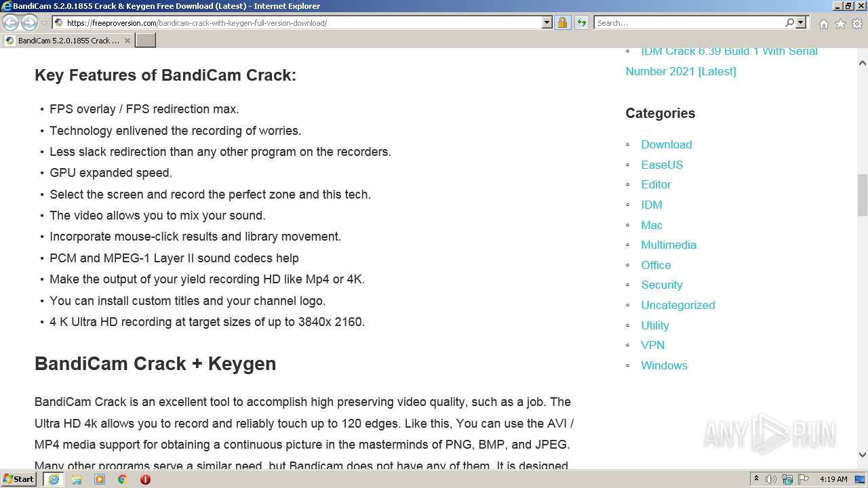Open the Security category link
The height and width of the screenshot is (488, 868).
(662, 285)
